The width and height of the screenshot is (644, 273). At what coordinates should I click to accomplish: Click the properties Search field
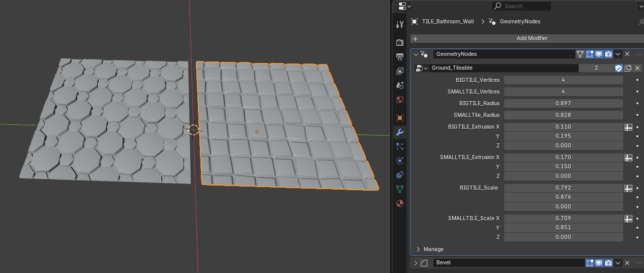pos(522,6)
